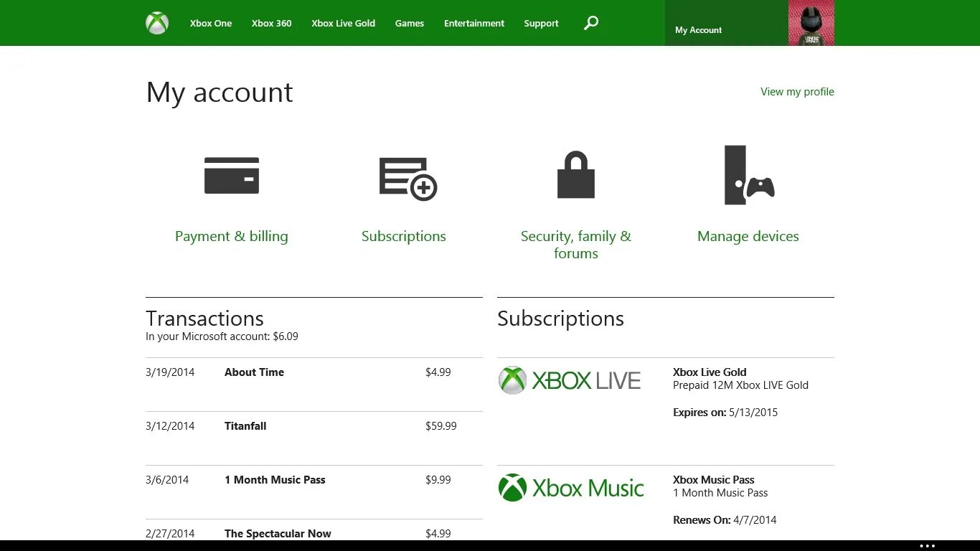
Task: Click the Xbox Live logo in Subscriptions
Action: [x=570, y=380]
